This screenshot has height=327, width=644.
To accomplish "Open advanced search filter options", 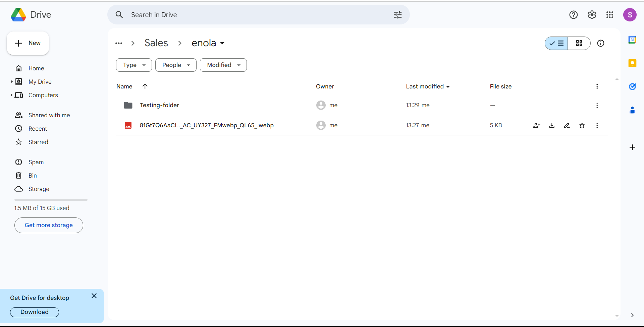I will tap(397, 15).
